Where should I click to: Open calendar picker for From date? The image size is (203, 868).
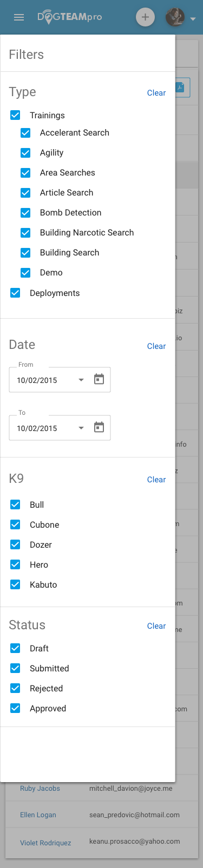coord(99,379)
